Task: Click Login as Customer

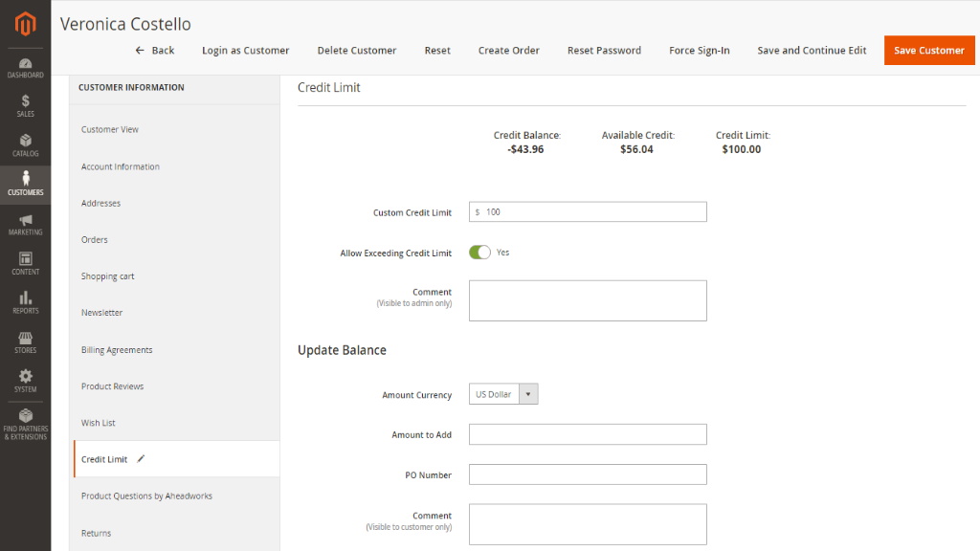Action: (x=246, y=50)
